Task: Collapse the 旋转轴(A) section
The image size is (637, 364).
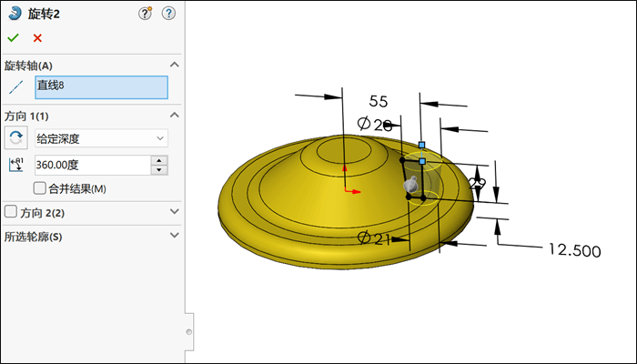Action: coord(175,65)
